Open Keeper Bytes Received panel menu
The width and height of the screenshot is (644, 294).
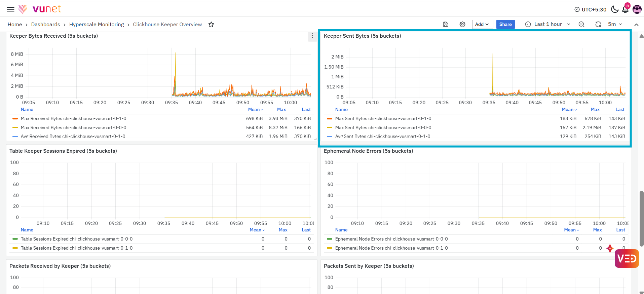(312, 36)
